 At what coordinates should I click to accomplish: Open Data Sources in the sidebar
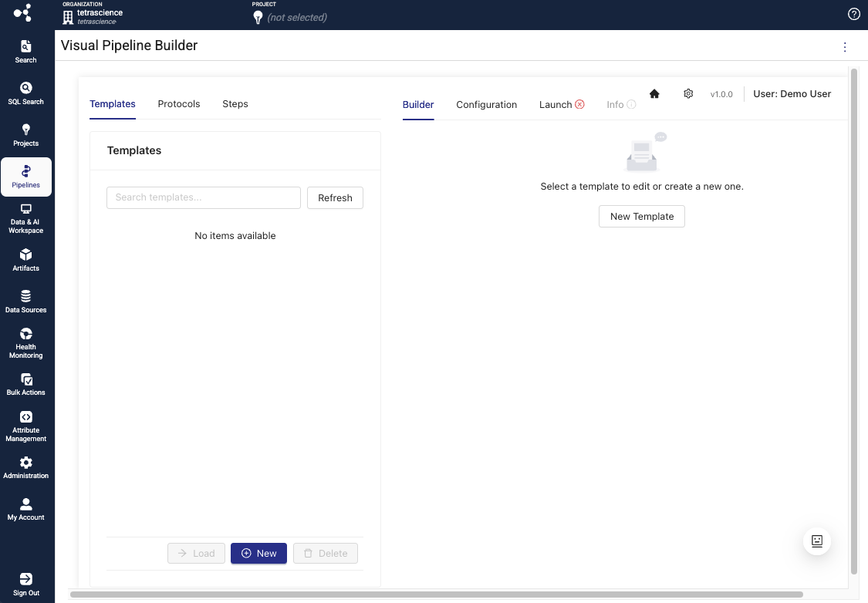click(x=25, y=301)
